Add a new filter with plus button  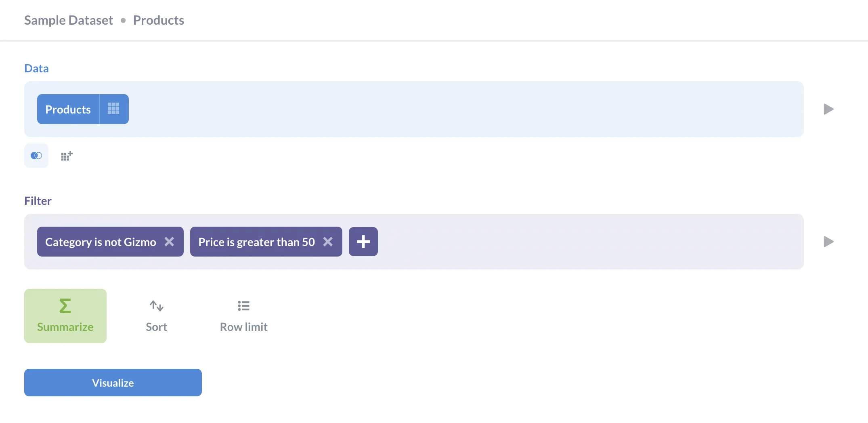(x=363, y=242)
